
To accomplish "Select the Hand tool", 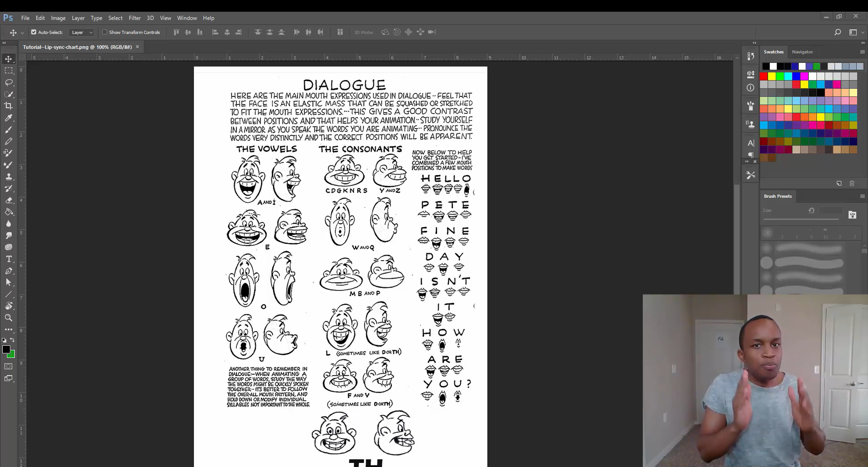I will tap(9, 306).
